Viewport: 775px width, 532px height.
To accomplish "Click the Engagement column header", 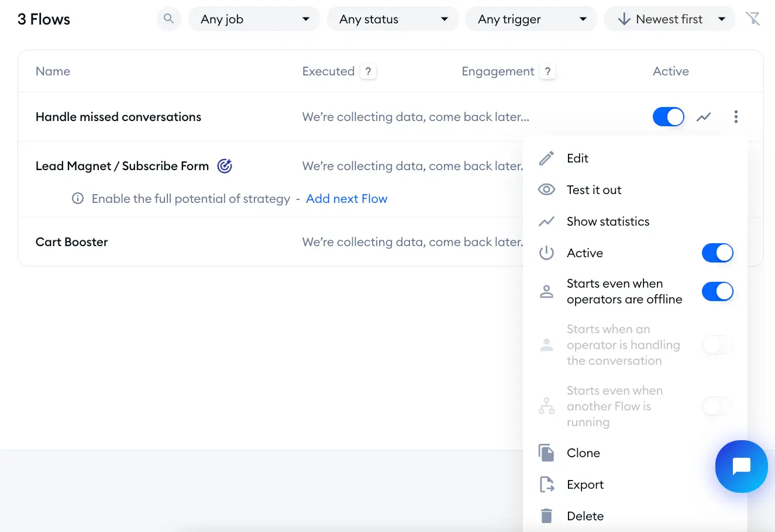I will 498,71.
